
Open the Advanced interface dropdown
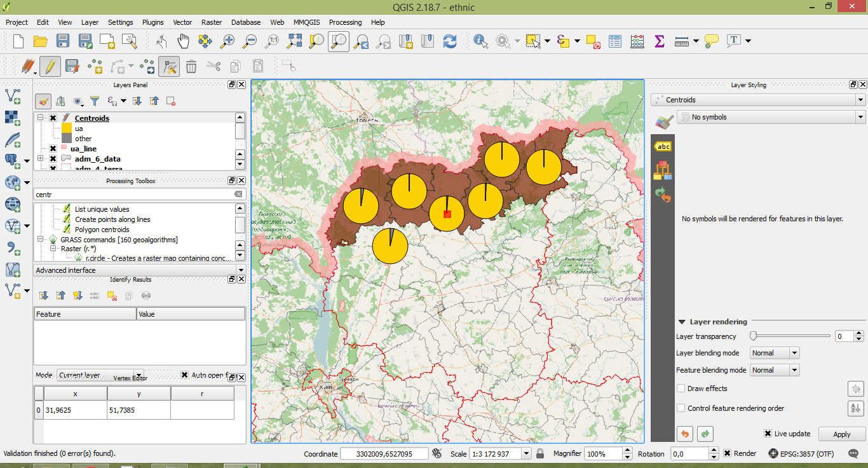(139, 270)
